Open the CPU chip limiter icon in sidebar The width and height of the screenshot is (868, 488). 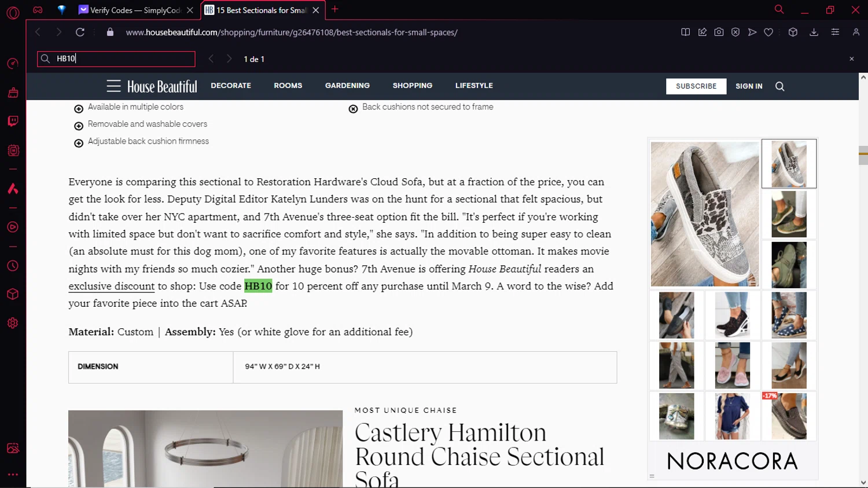pyautogui.click(x=13, y=151)
